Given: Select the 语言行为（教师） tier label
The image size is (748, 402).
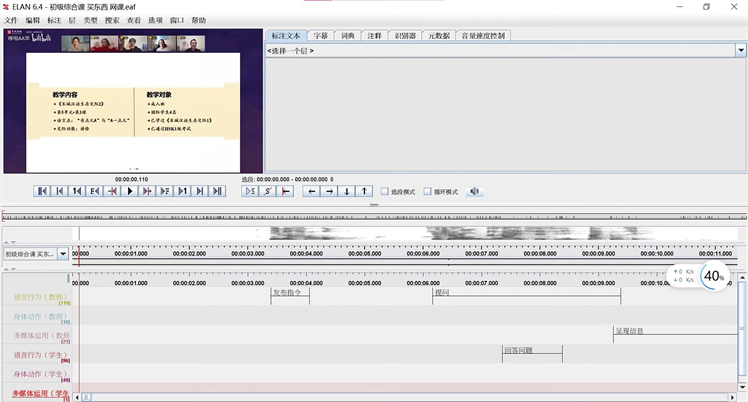Looking at the screenshot, I should 40,297.
